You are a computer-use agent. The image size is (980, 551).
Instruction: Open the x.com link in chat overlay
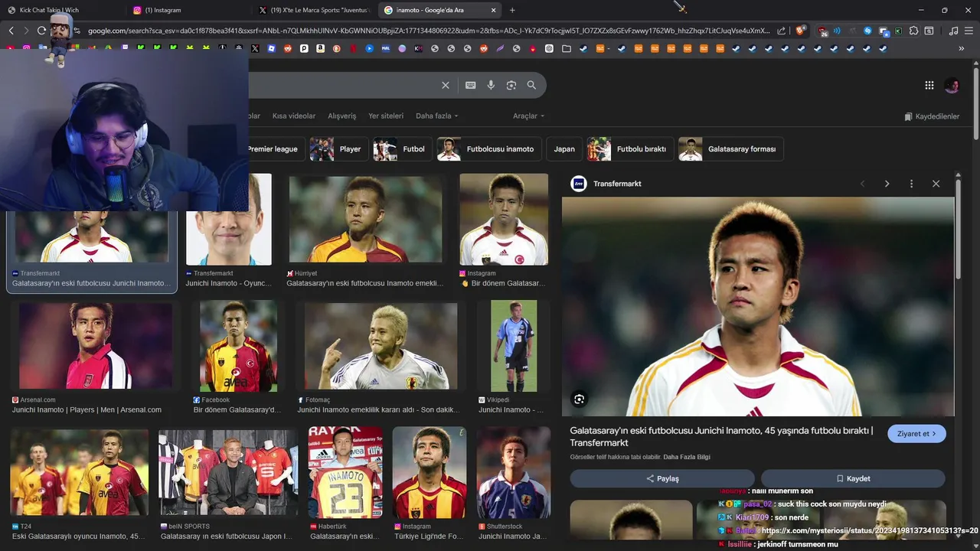(x=870, y=530)
